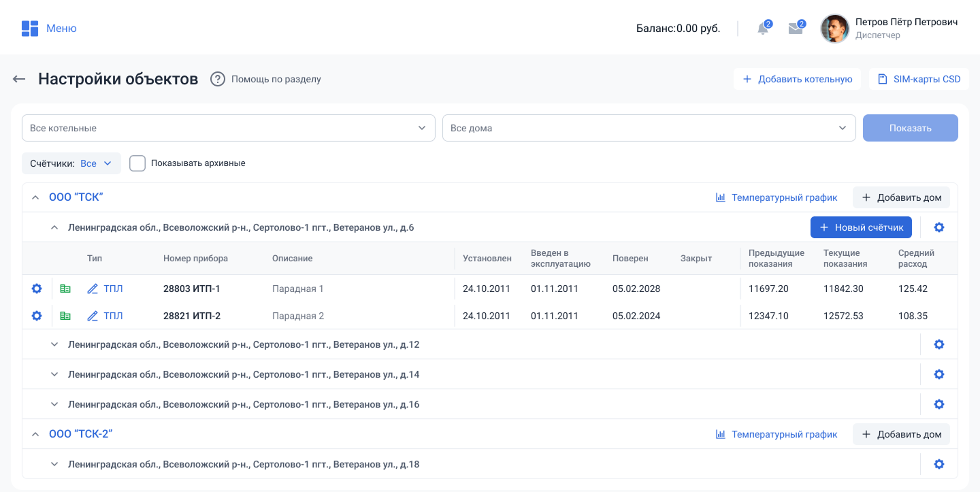Viewport: 980px width, 492px height.
Task: Expand the Ветеранов ул., д.14 row
Action: click(x=54, y=374)
